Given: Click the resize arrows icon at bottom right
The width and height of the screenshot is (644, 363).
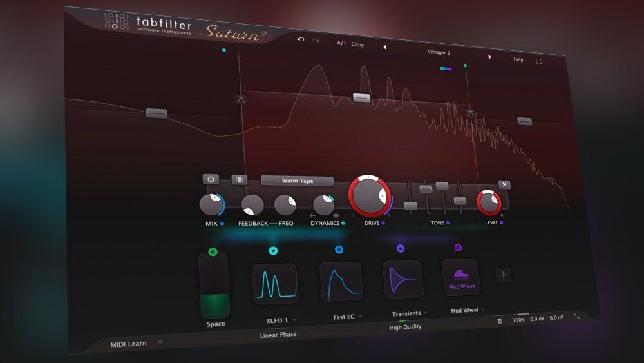Looking at the screenshot, I should pos(576,316).
